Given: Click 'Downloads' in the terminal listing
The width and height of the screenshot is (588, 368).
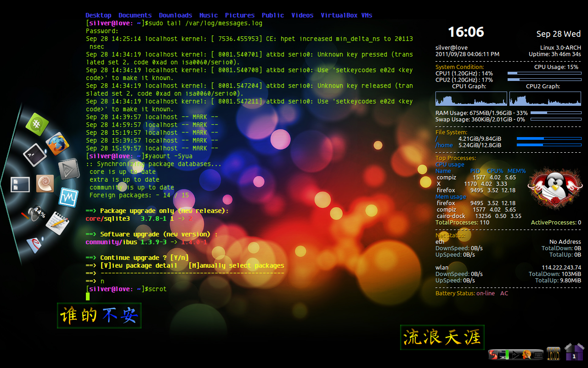Looking at the screenshot, I should pyautogui.click(x=175, y=15).
